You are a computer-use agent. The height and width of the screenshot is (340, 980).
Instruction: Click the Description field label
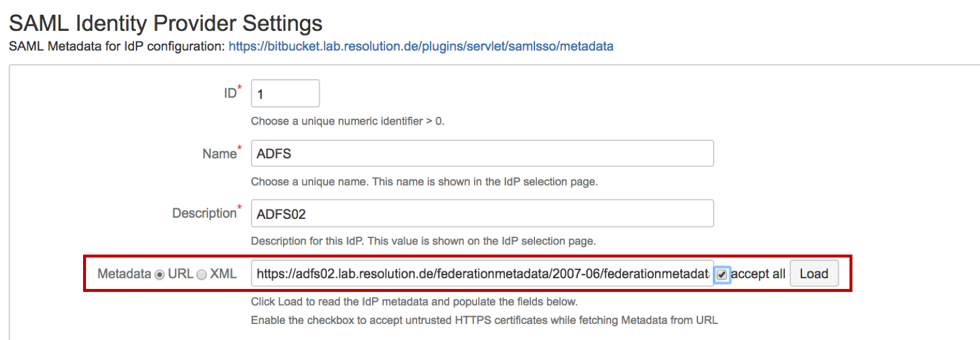coord(204,213)
